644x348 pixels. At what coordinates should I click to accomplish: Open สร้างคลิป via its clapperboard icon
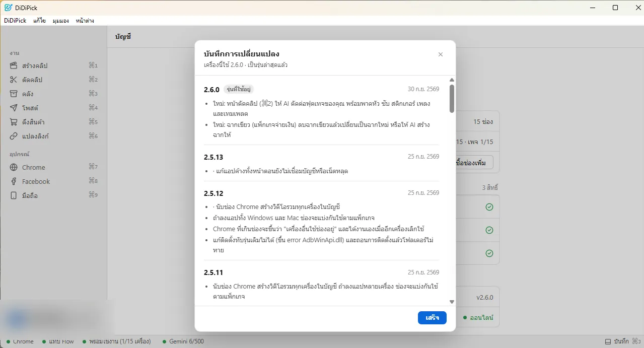click(x=14, y=65)
